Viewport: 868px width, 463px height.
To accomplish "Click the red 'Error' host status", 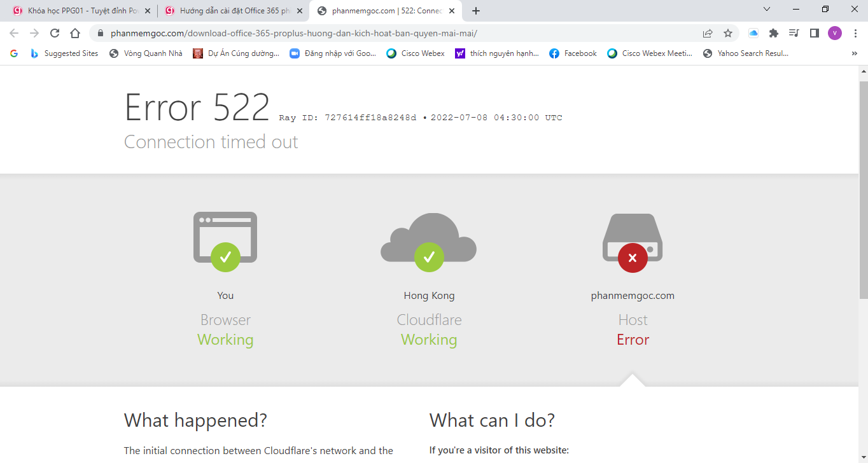I will tap(633, 340).
